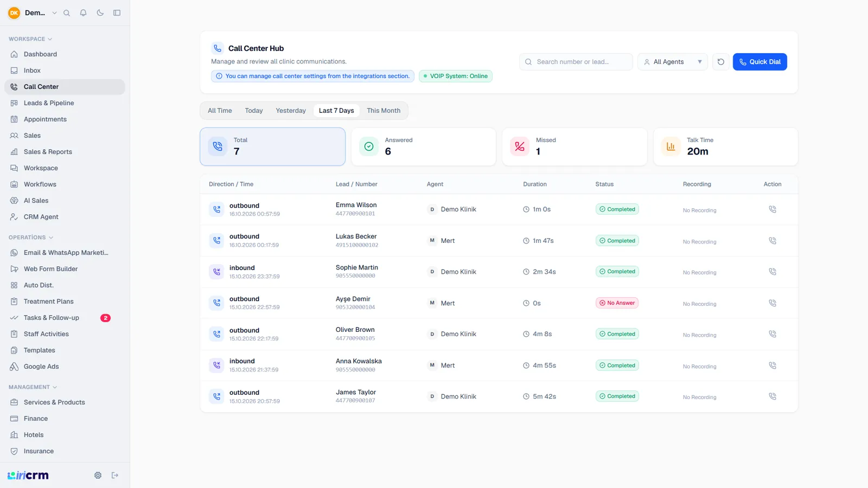The height and width of the screenshot is (488, 868).
Task: Click the inbound call icon for Sophie Martin
Action: pos(216,272)
